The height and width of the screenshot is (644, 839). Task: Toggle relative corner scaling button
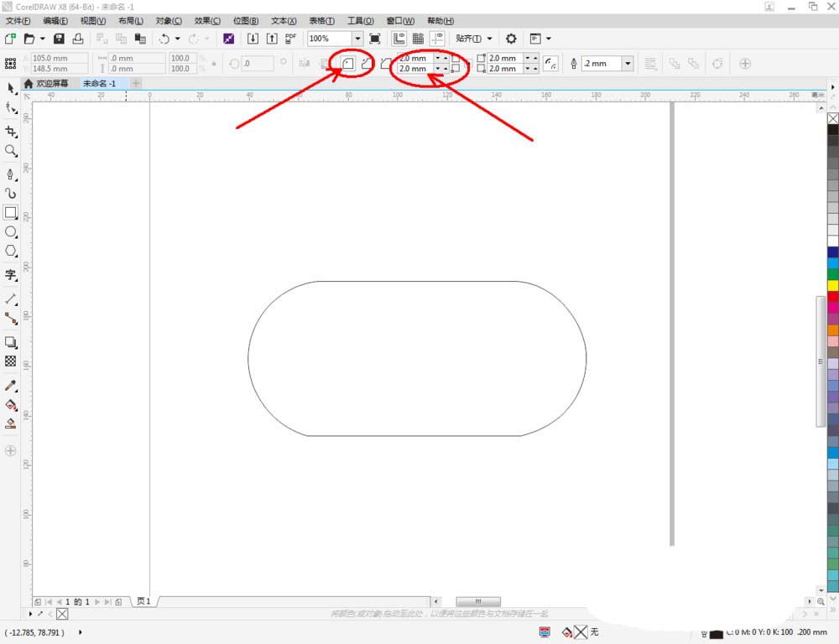pos(550,64)
